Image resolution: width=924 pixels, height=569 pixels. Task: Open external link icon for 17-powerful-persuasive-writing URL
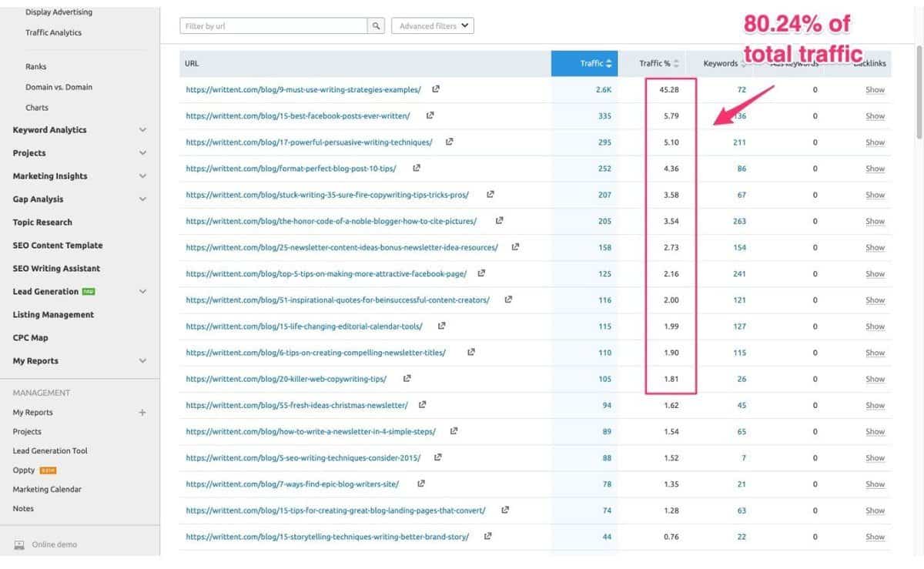(x=450, y=142)
